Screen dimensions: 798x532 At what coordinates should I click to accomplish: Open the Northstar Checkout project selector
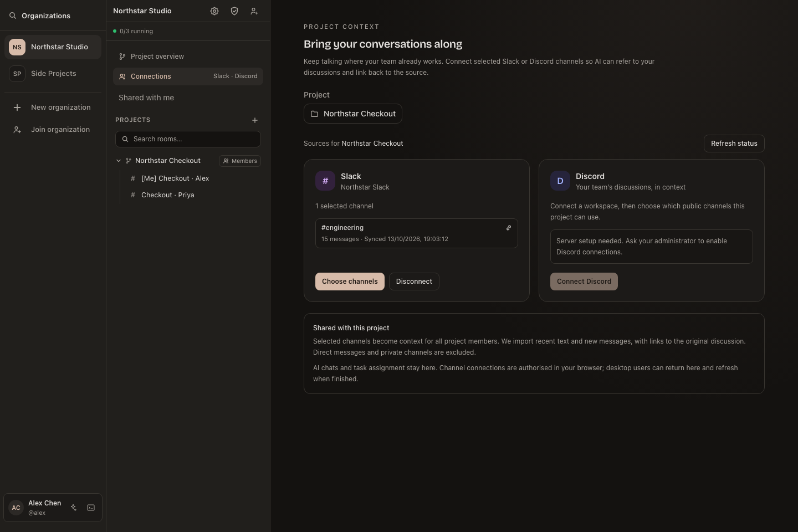click(353, 114)
